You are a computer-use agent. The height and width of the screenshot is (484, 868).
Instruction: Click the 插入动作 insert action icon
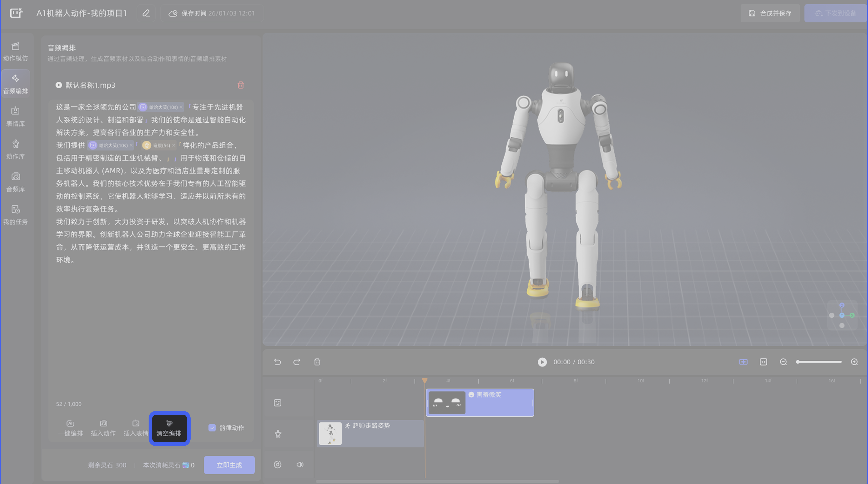103,424
